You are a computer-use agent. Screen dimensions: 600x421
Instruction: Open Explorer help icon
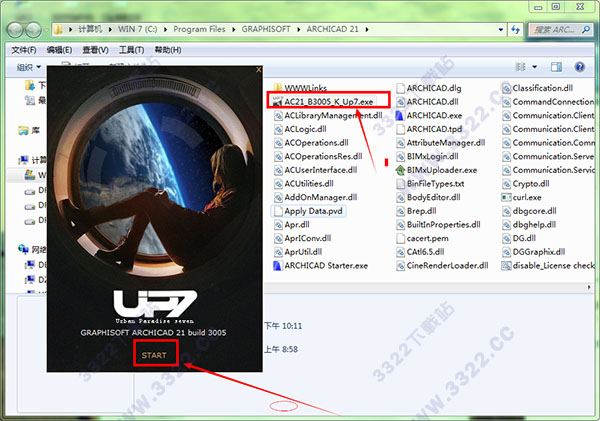tap(580, 67)
